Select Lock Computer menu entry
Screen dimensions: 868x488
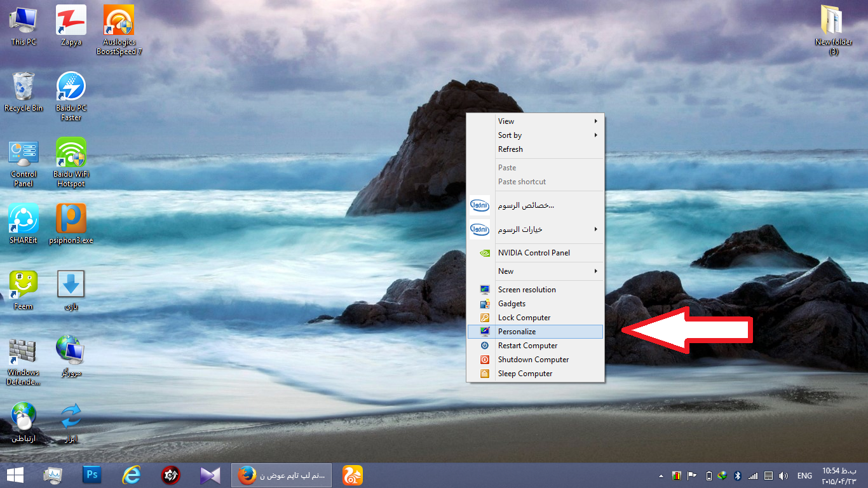(x=535, y=318)
